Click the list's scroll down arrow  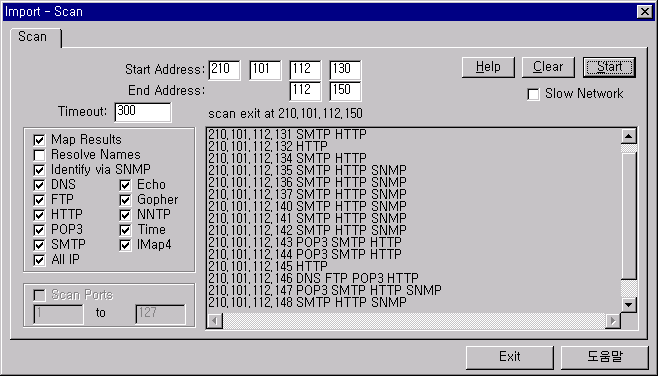[629, 305]
